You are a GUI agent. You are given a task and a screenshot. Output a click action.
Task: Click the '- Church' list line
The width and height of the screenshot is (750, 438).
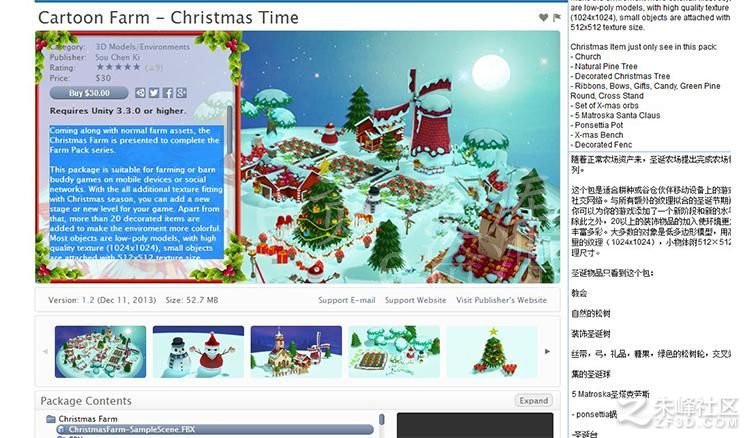[585, 56]
